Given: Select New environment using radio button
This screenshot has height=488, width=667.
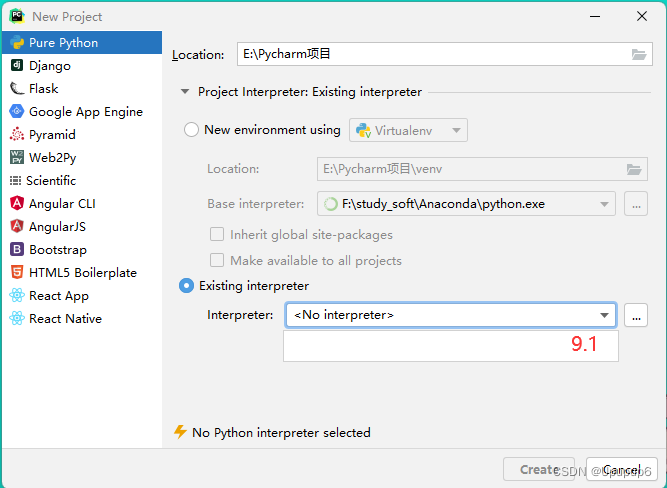Looking at the screenshot, I should point(191,130).
